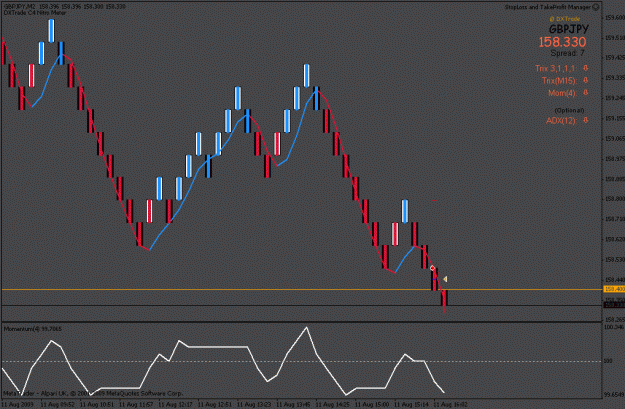
Task: Click the Spread: 7 label
Action: click(x=568, y=53)
